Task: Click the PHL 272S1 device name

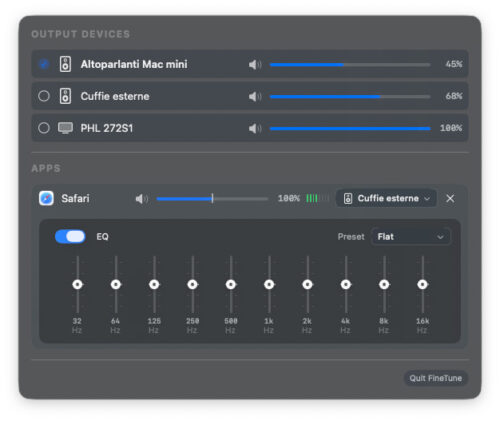Action: click(107, 128)
